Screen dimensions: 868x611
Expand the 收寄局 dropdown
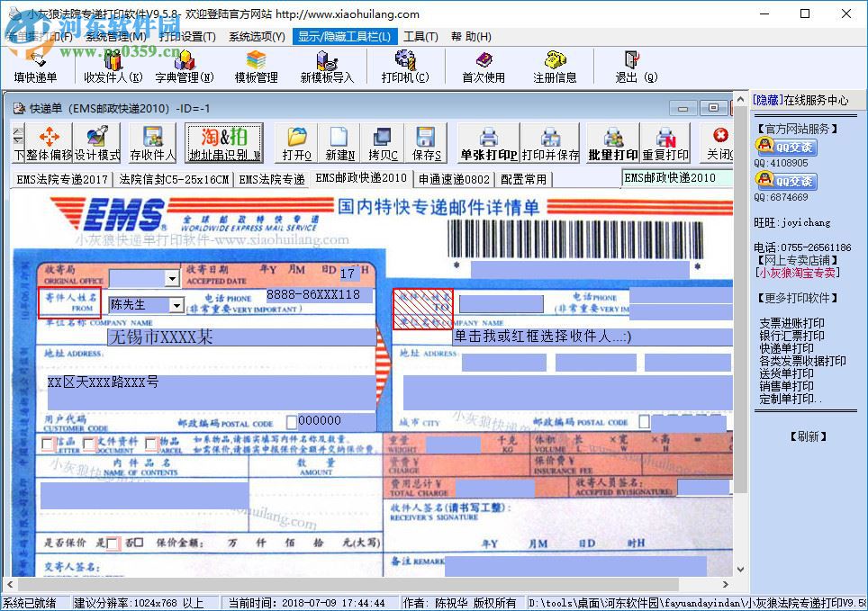tap(172, 277)
